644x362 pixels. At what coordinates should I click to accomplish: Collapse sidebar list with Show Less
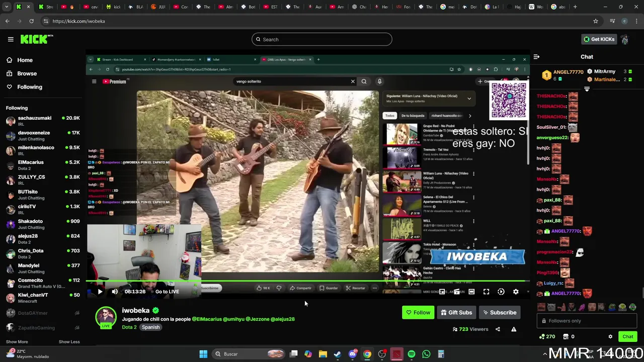point(69,342)
